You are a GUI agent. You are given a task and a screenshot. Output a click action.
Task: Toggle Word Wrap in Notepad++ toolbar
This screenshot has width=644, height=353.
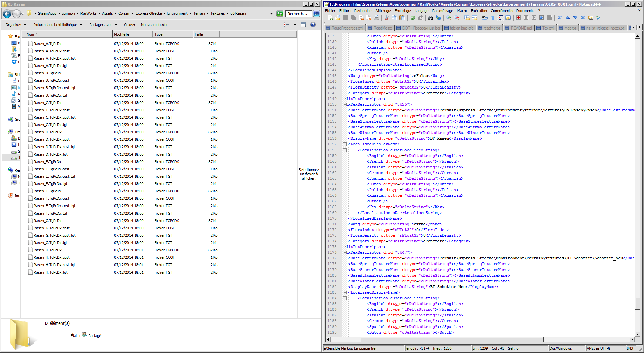tap(485, 18)
